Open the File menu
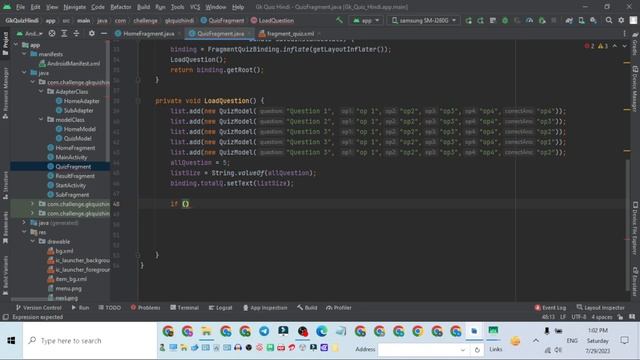 [20, 7]
